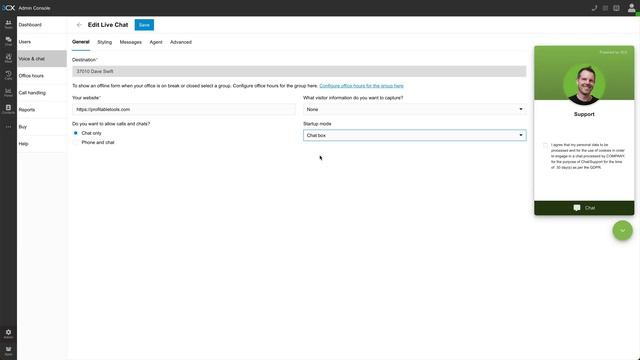The height and width of the screenshot is (360, 640).
Task: Click the Destination field
Action: 299,71
